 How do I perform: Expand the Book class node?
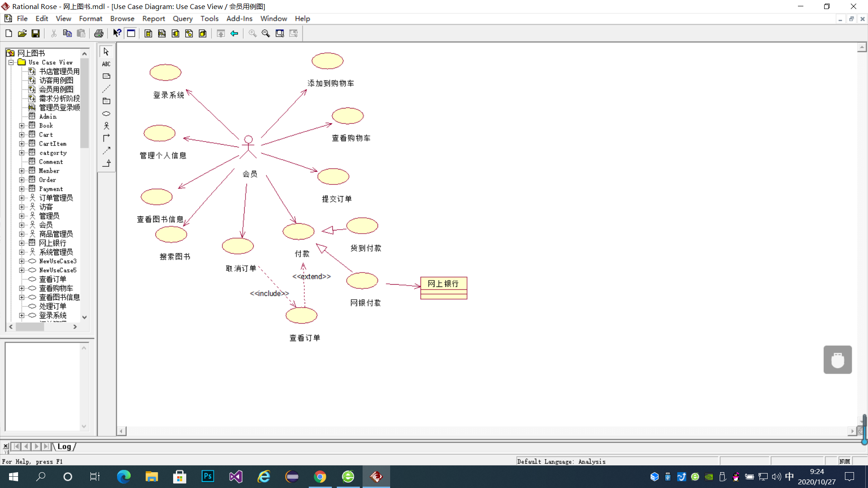(22, 126)
